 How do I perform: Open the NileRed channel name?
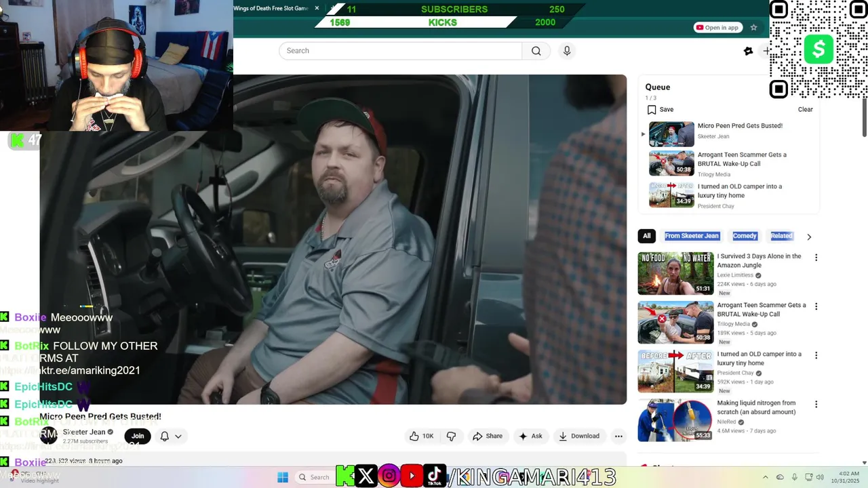coord(726,422)
